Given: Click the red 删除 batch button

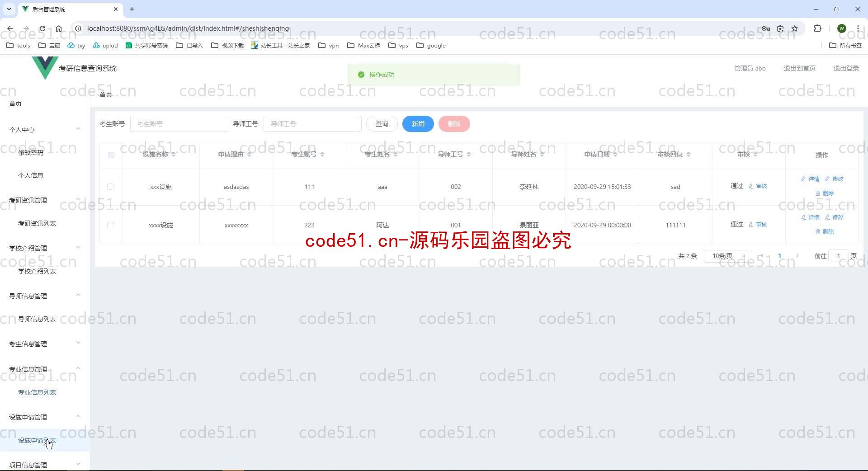Looking at the screenshot, I should coord(454,124).
